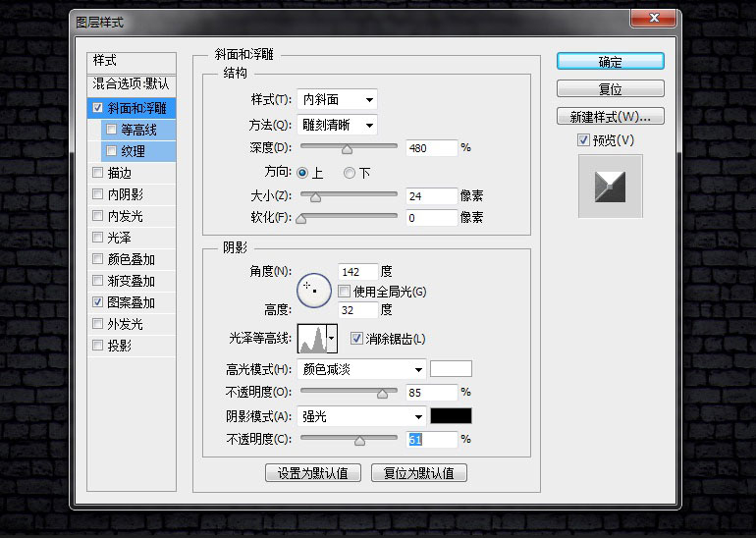Click the shadow 不透明度(C) slider handle
This screenshot has width=756, height=538.
(x=359, y=440)
